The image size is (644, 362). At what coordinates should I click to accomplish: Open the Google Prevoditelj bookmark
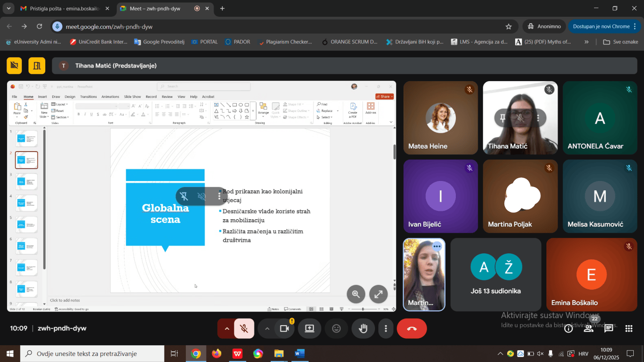tap(159, 42)
